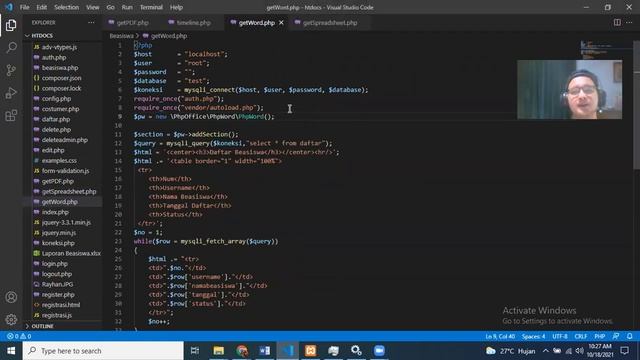Open the File menu
This screenshot has height=360, width=640.
coord(24,7)
